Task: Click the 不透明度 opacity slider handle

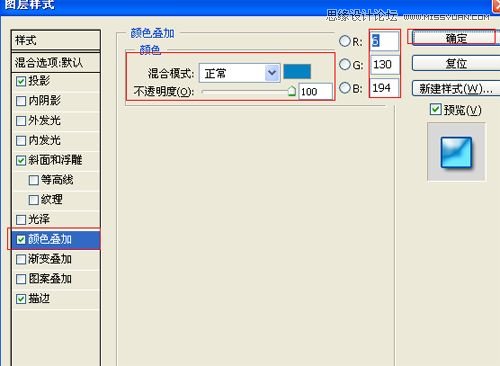Action: click(x=292, y=91)
